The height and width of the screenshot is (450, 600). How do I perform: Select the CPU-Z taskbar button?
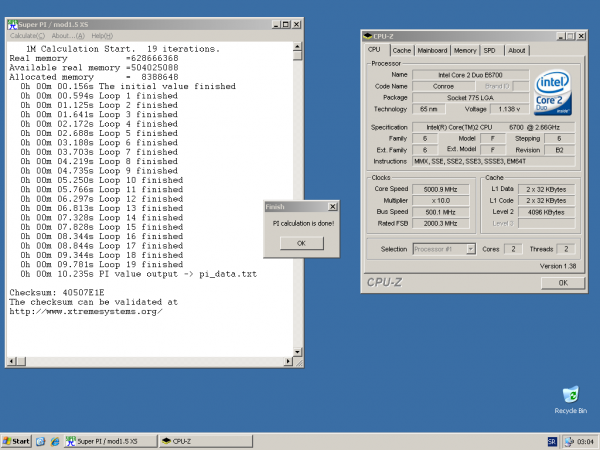(x=206, y=441)
